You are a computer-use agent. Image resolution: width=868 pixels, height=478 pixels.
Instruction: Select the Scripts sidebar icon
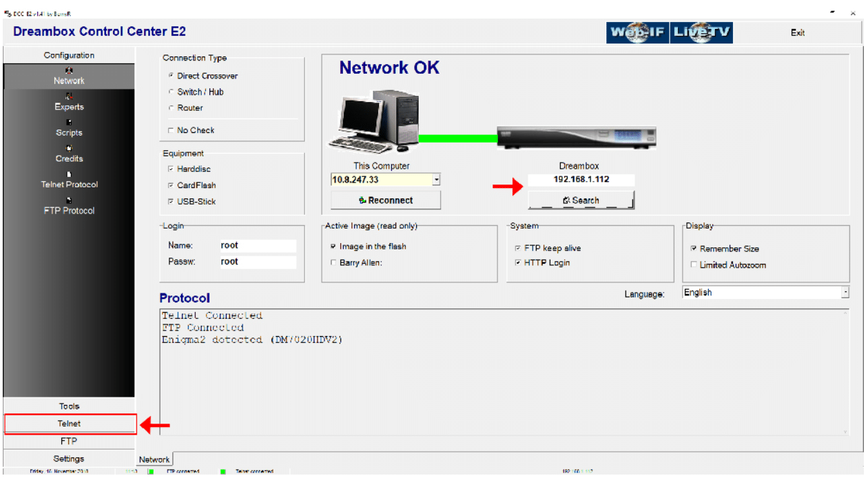coord(69,123)
